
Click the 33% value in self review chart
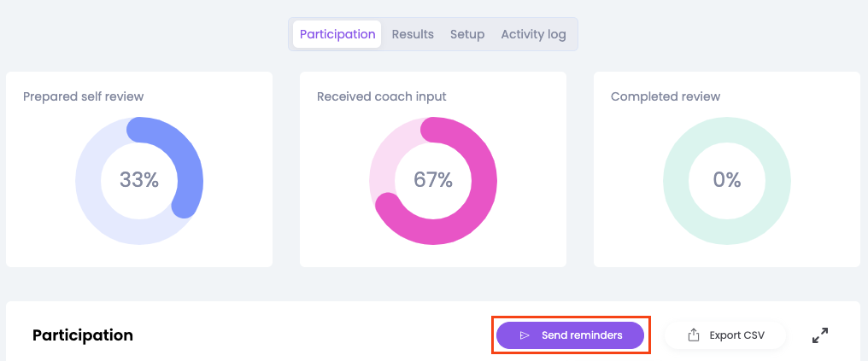point(139,180)
